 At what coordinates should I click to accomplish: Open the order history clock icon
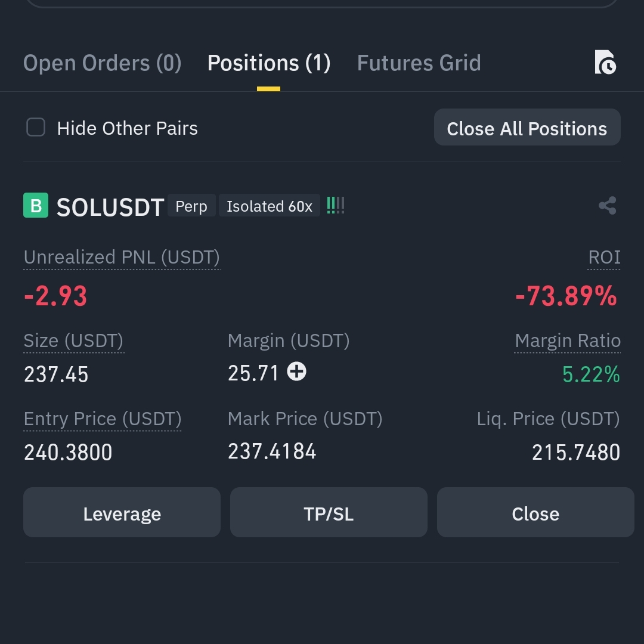tap(605, 63)
